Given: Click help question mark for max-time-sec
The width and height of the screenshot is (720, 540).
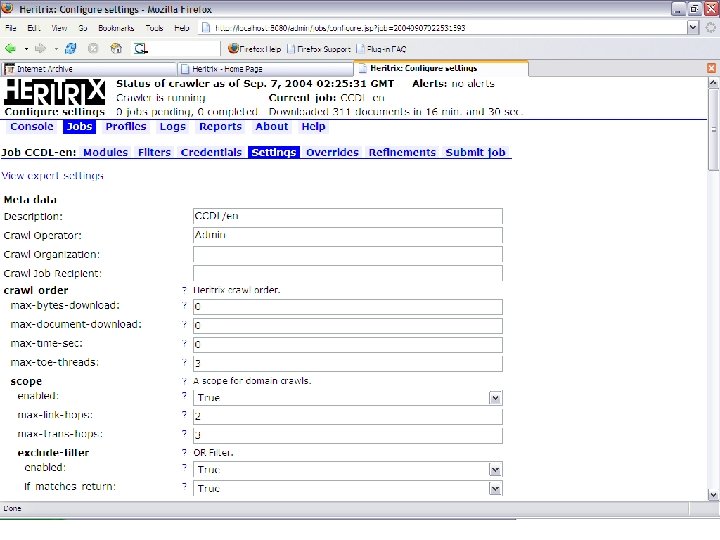Looking at the screenshot, I should pos(184,343).
